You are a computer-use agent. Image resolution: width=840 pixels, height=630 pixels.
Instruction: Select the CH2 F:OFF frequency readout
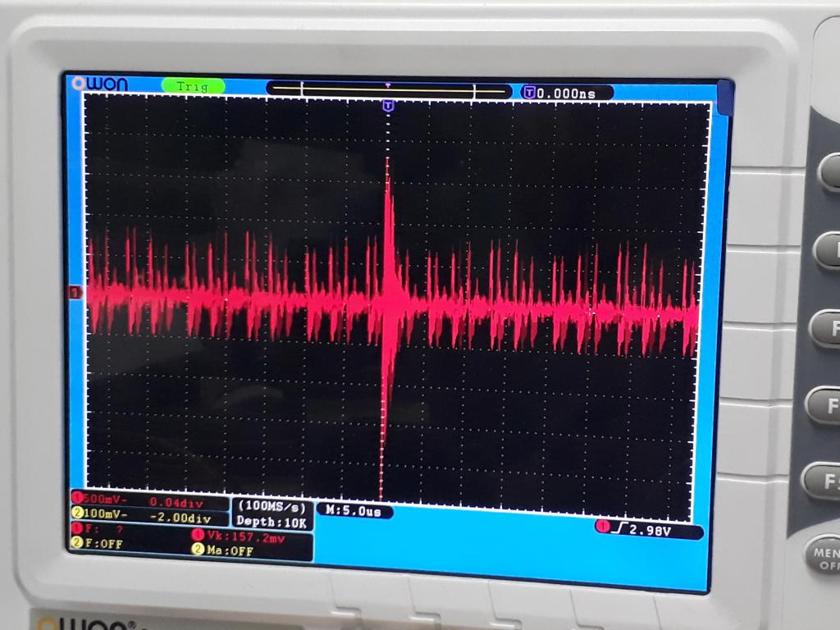104,544
